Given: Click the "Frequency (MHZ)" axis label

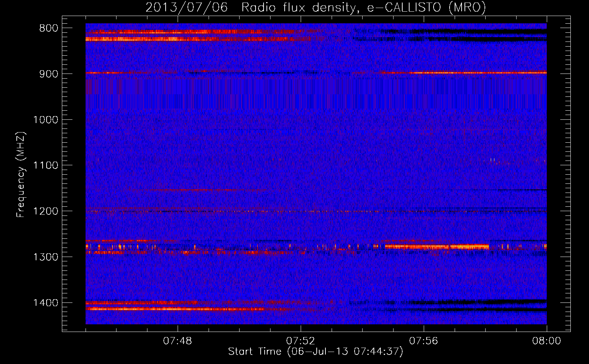Looking at the screenshot, I should click(x=21, y=175).
